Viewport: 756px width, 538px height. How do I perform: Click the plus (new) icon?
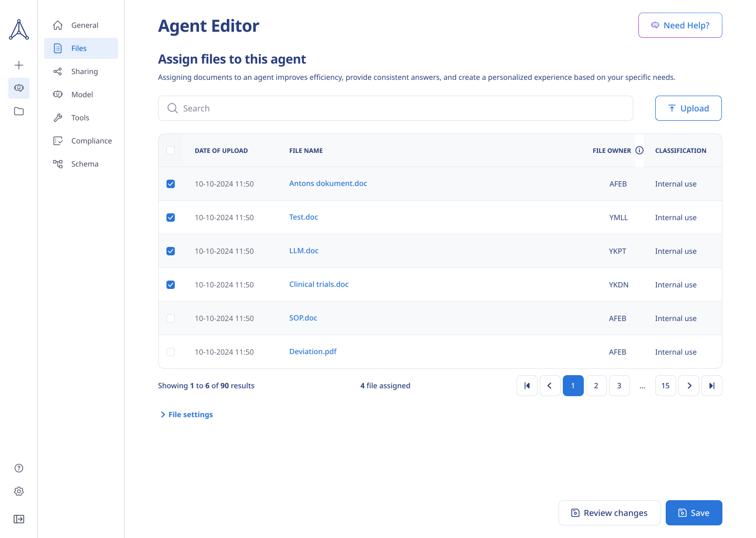coord(19,65)
